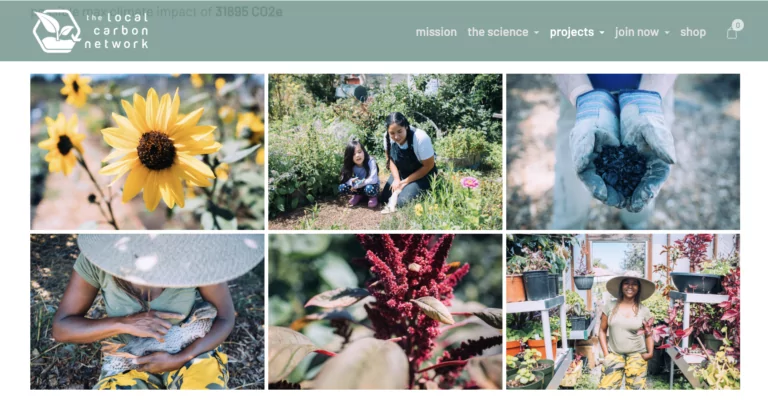Click the local carbon network title text
Screen dimensions: 768x411
(x=117, y=30)
